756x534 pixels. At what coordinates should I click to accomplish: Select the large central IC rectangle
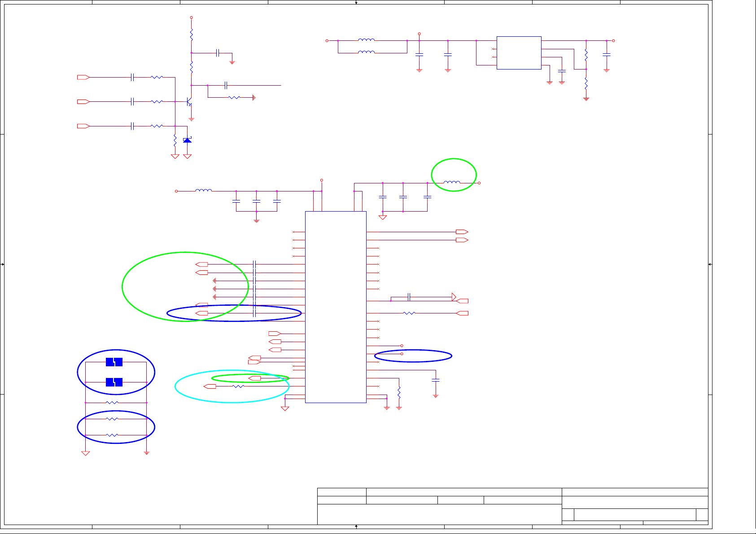[336, 307]
